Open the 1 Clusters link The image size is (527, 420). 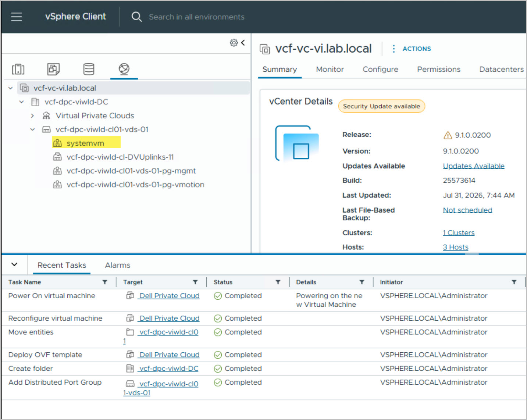pyautogui.click(x=459, y=233)
